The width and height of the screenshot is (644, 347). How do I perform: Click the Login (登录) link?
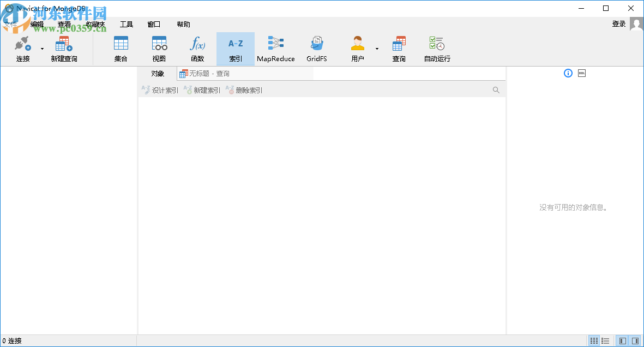[x=619, y=24]
